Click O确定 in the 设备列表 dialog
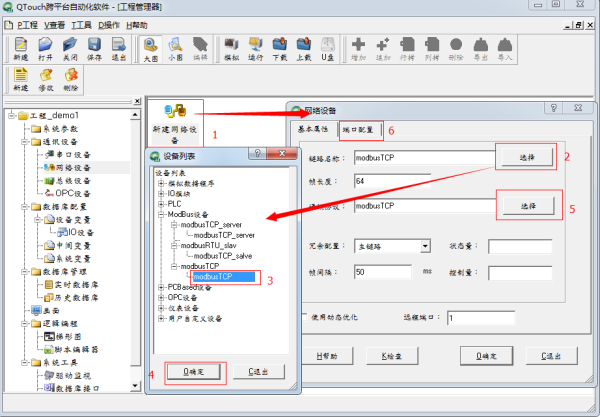Viewport: 600px width, 417px height. coord(196,372)
